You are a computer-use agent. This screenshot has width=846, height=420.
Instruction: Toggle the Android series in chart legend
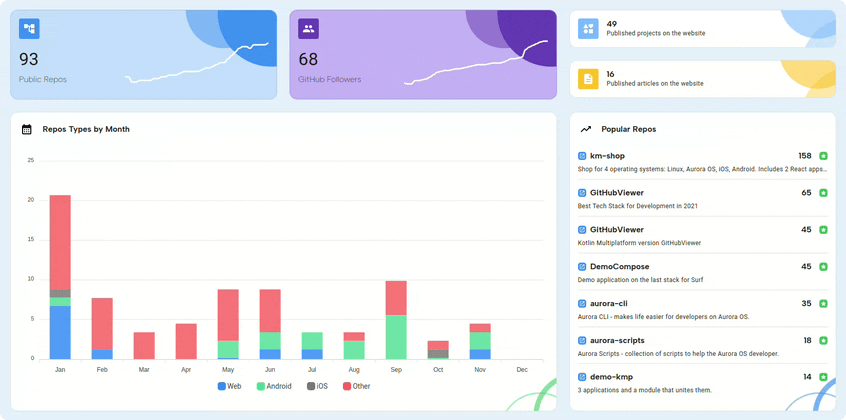click(274, 387)
